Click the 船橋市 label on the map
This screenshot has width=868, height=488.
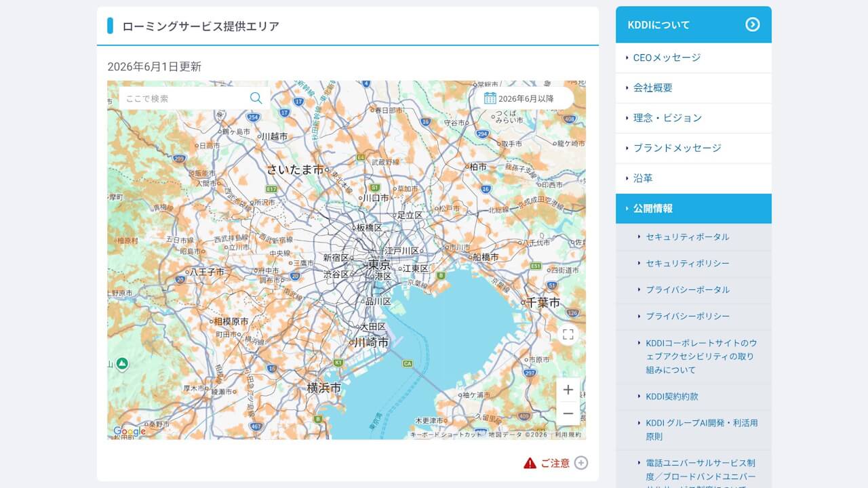pyautogui.click(x=486, y=257)
